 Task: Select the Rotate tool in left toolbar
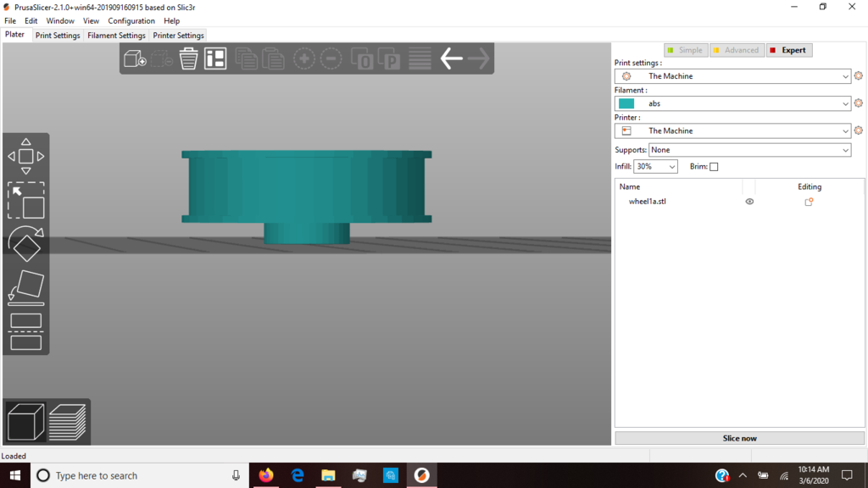coord(25,246)
